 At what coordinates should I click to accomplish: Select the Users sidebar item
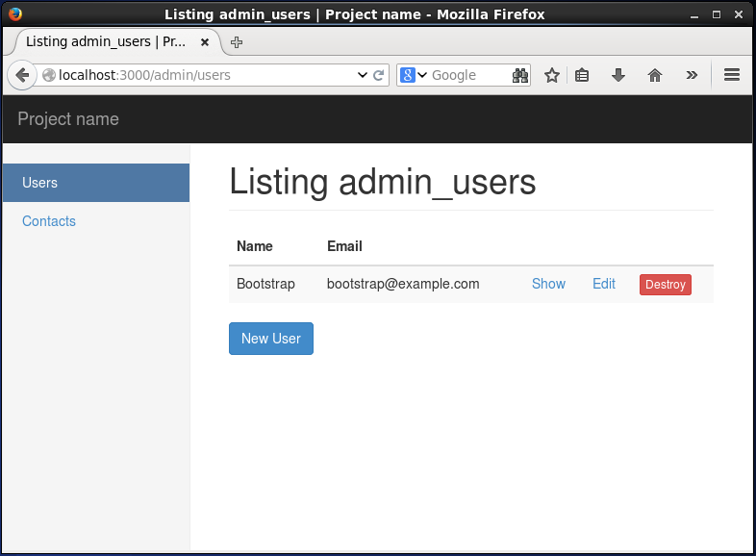pos(96,183)
